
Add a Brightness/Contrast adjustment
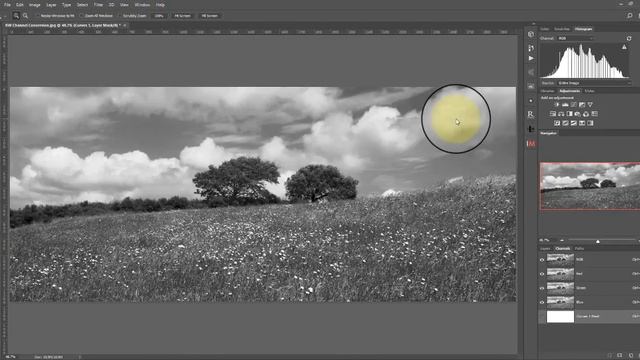click(557, 105)
